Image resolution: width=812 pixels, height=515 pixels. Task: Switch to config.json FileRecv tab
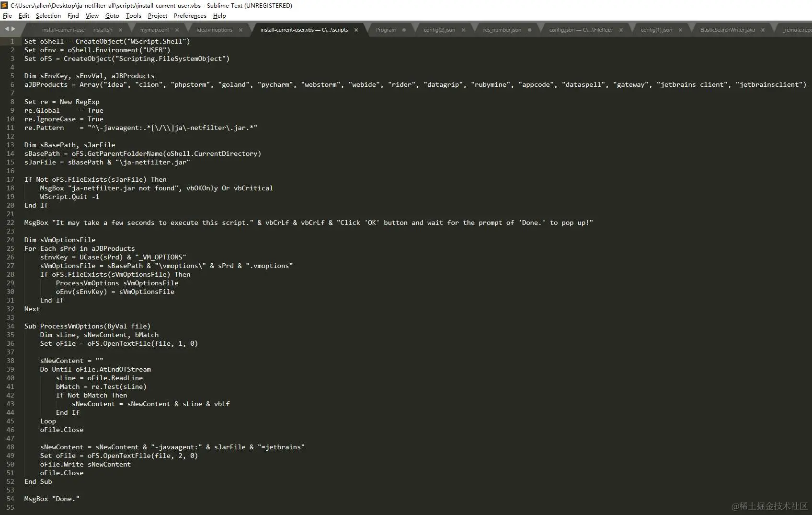pos(581,30)
